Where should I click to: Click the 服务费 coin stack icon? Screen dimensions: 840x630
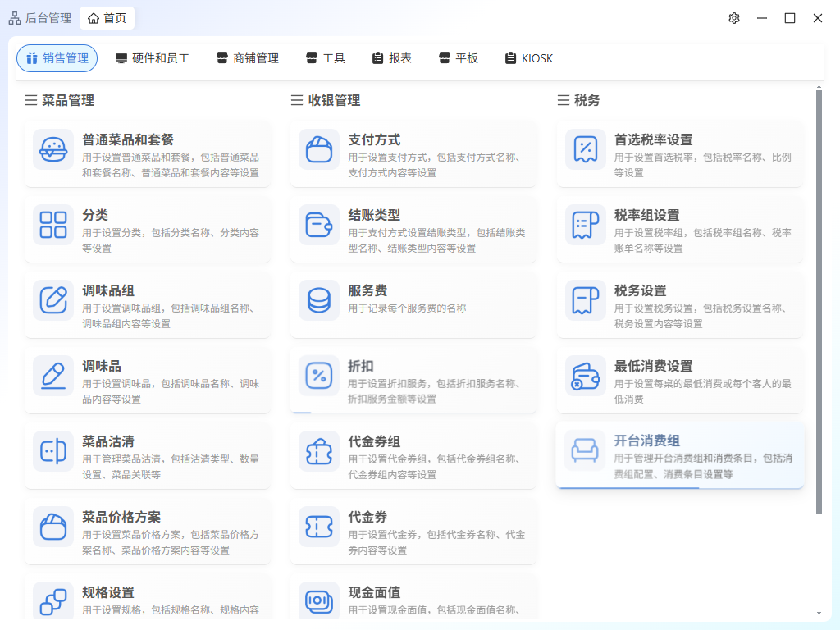[x=319, y=300]
